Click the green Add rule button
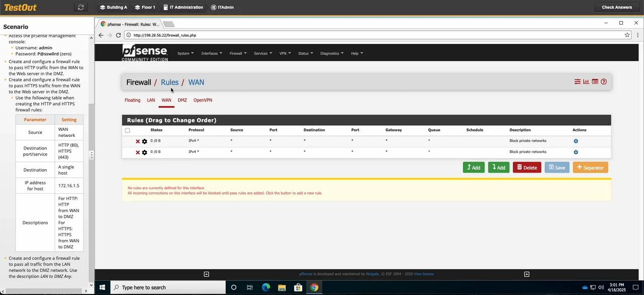Viewport: 644px width, 295px height. tap(473, 167)
